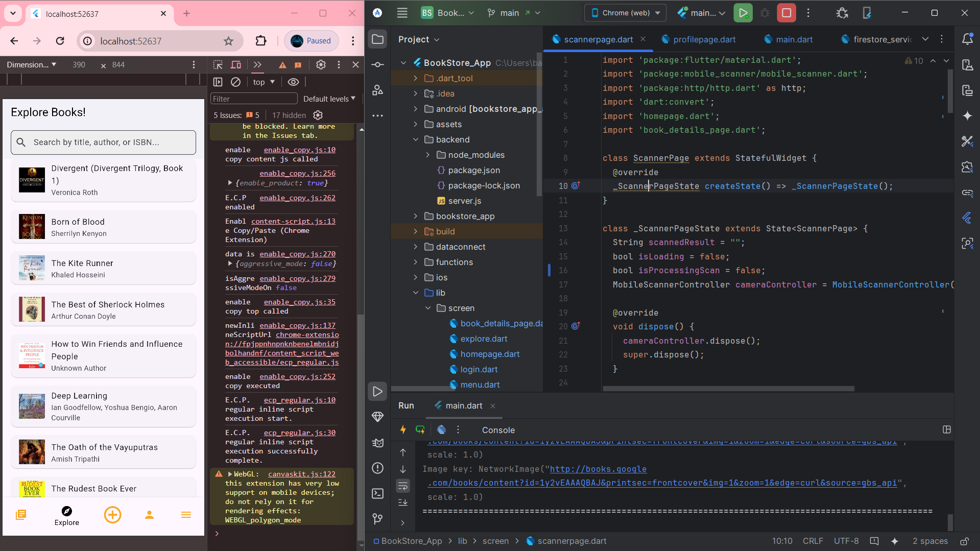Open the Git tool window icon
980x551 pixels.
pyautogui.click(x=377, y=519)
